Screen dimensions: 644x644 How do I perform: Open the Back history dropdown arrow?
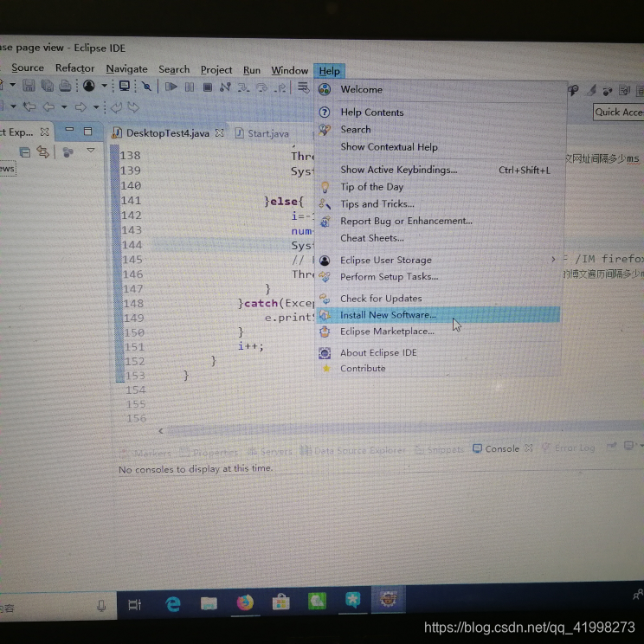[64, 107]
